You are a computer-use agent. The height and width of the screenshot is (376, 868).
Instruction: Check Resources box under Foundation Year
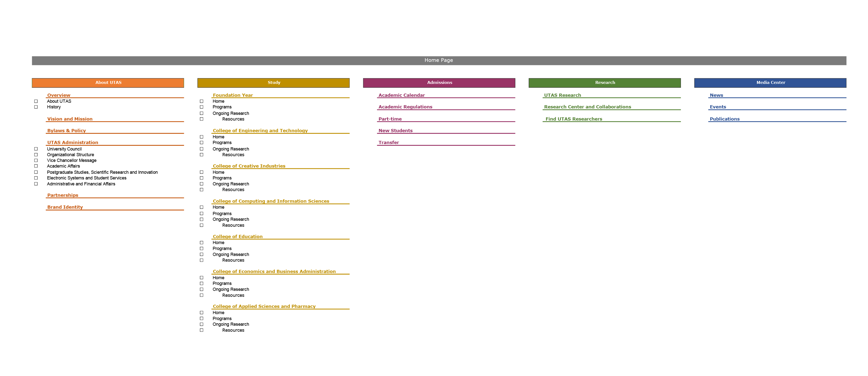click(201, 119)
